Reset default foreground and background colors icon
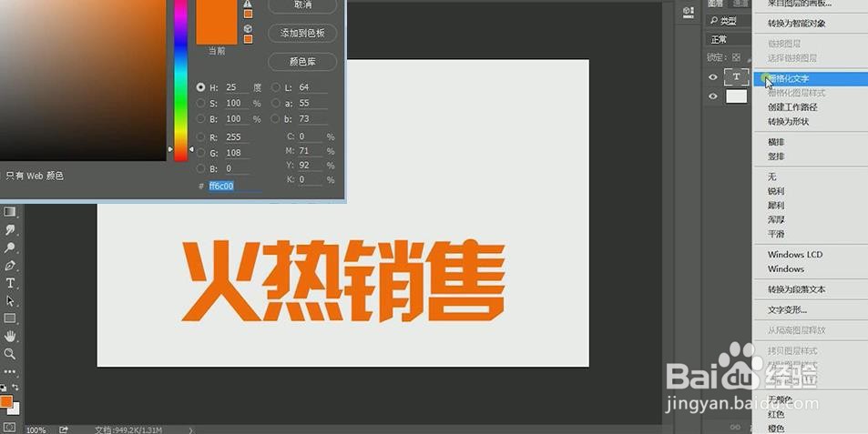Viewport: 868px width, 434px height. pos(3,388)
